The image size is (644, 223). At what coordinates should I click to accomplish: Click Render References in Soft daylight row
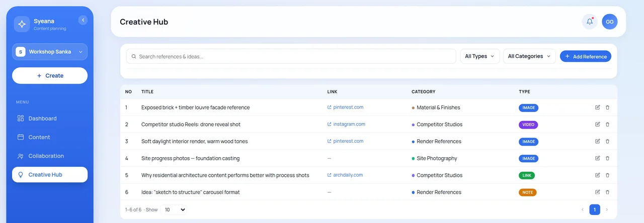(437, 141)
